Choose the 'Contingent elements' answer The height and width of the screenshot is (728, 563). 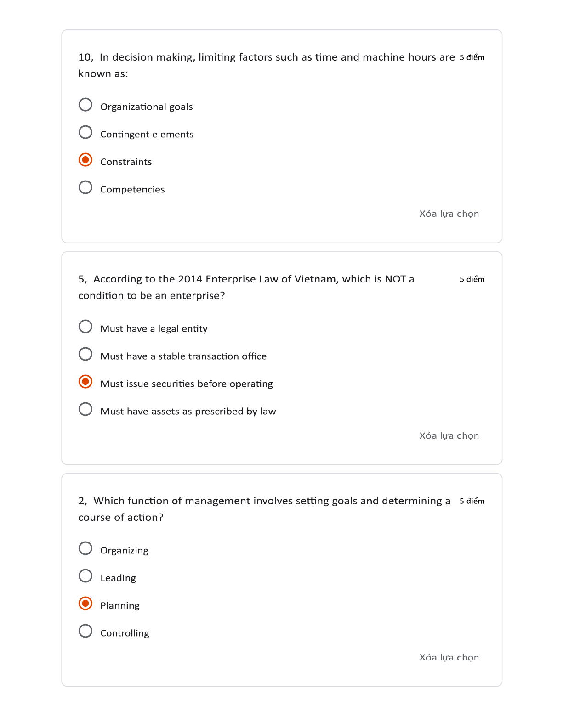85,132
